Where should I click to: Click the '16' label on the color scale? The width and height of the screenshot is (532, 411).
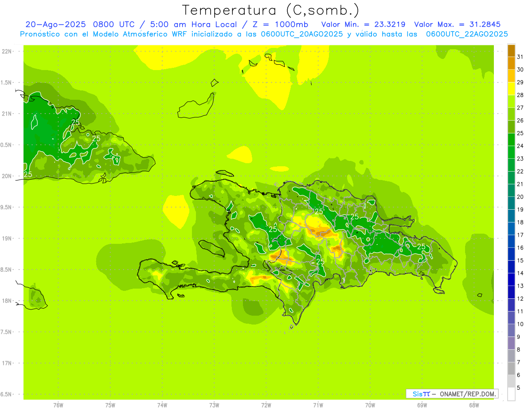[x=520, y=248]
